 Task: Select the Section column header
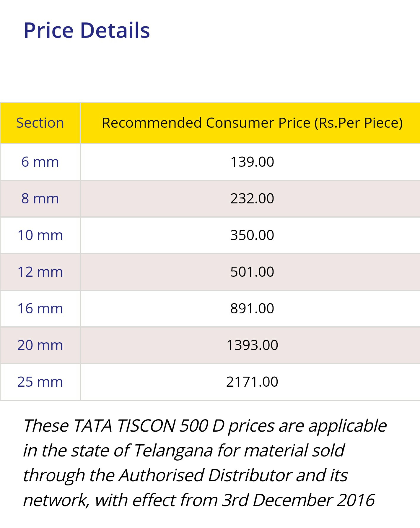point(40,123)
